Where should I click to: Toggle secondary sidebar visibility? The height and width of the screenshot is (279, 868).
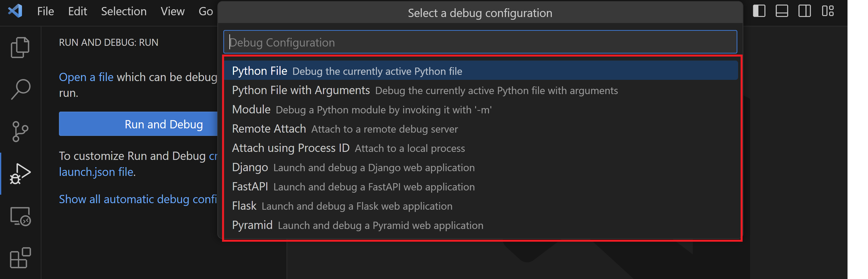[x=805, y=11]
